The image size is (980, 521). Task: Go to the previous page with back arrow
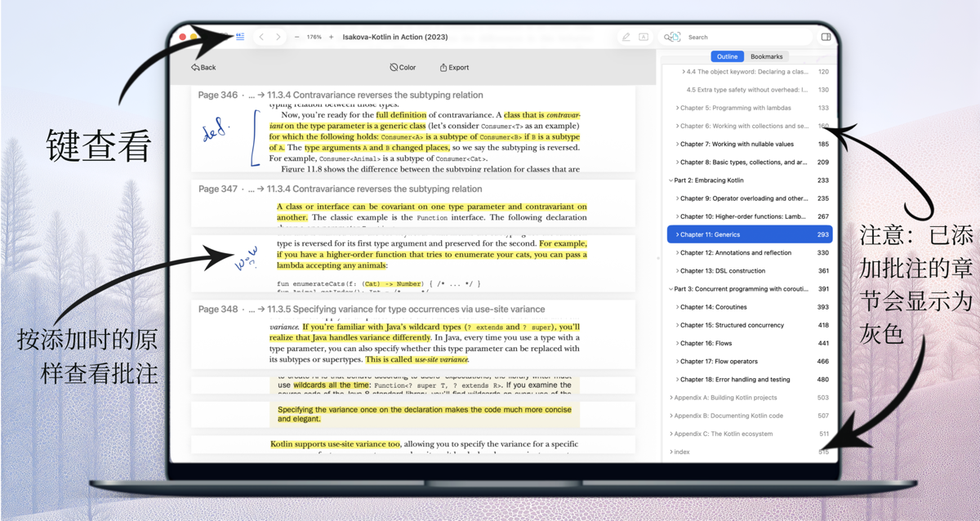point(261,37)
